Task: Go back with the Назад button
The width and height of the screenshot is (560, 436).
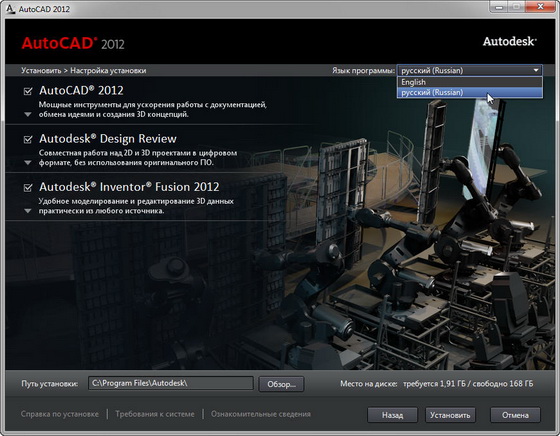Action: click(392, 415)
